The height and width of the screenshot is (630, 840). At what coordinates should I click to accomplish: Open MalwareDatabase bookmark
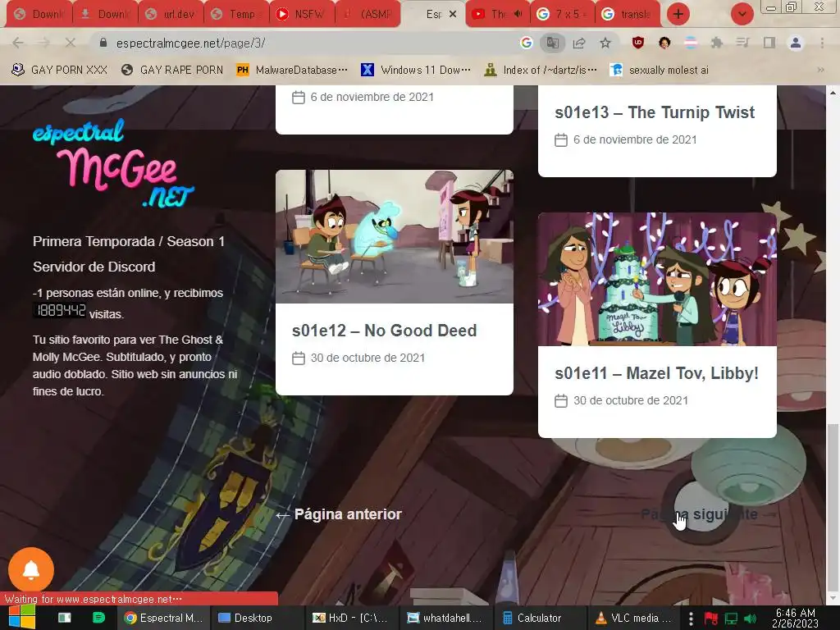click(x=292, y=70)
